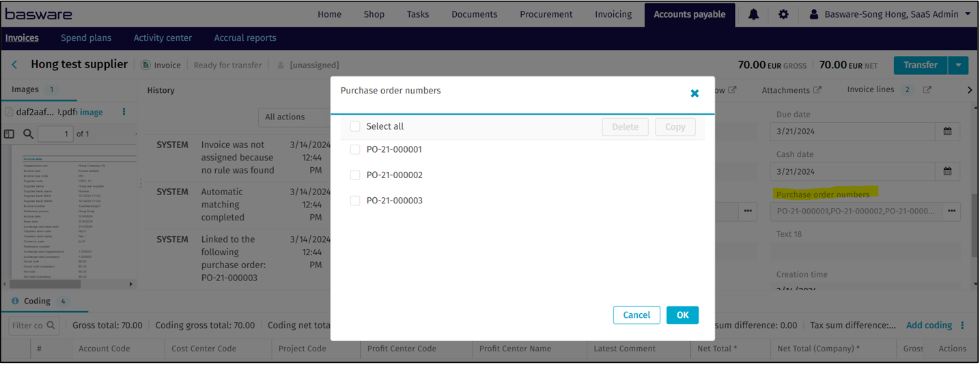
Task: Open the Due date calendar picker
Action: point(947,131)
